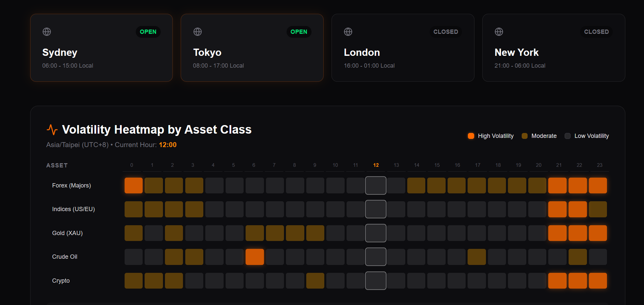The width and height of the screenshot is (644, 305).
Task: Click the volatility pulse icon beside heatmap title
Action: tap(52, 130)
